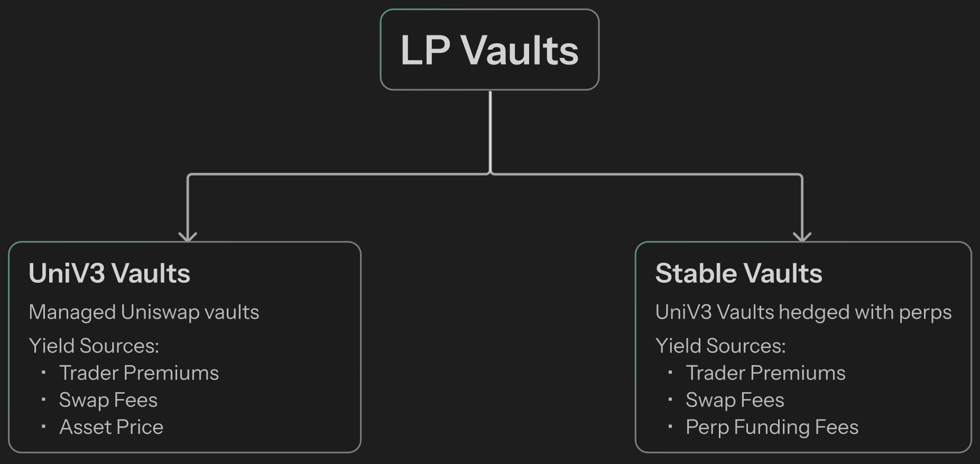
Task: Click the Asset Price list item
Action: click(112, 427)
